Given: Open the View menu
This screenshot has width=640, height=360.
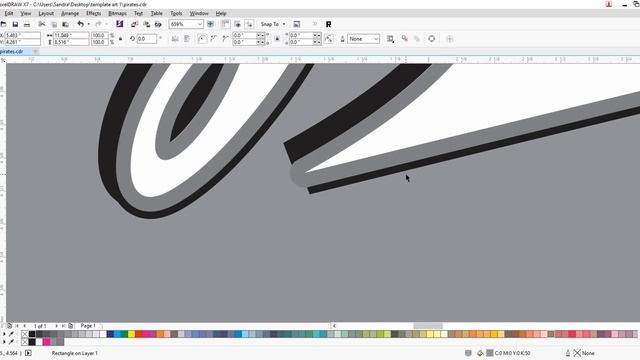Looking at the screenshot, I should coord(26,13).
